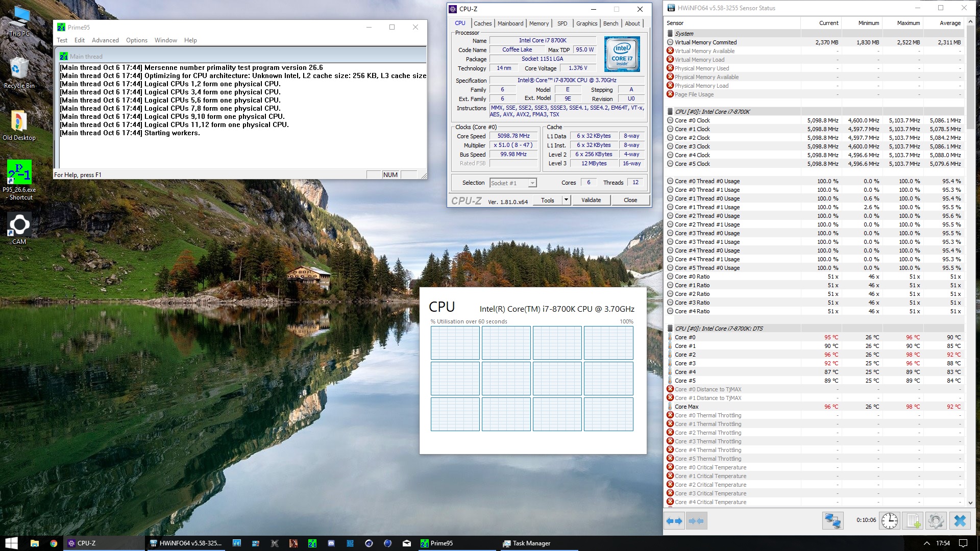The width and height of the screenshot is (980, 551).
Task: Open Chrome from taskbar
Action: (54, 543)
